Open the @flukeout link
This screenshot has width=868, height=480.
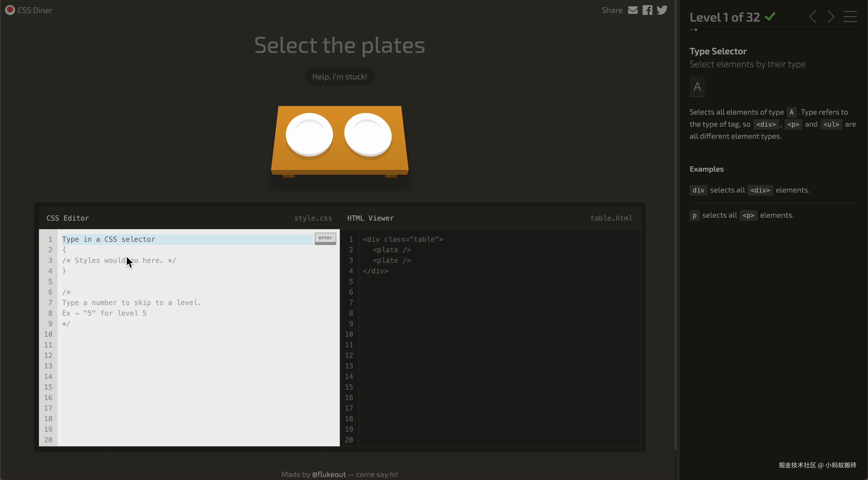pos(329,474)
